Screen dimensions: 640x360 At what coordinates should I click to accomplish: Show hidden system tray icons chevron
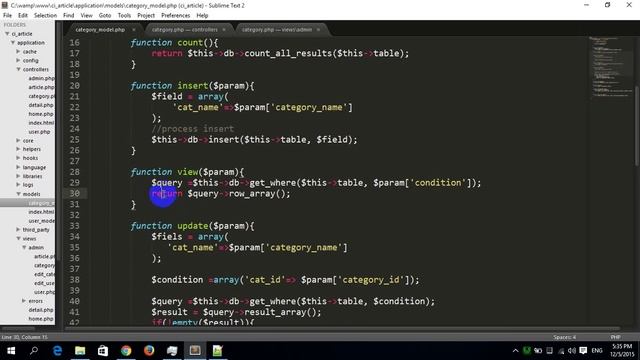click(x=516, y=351)
